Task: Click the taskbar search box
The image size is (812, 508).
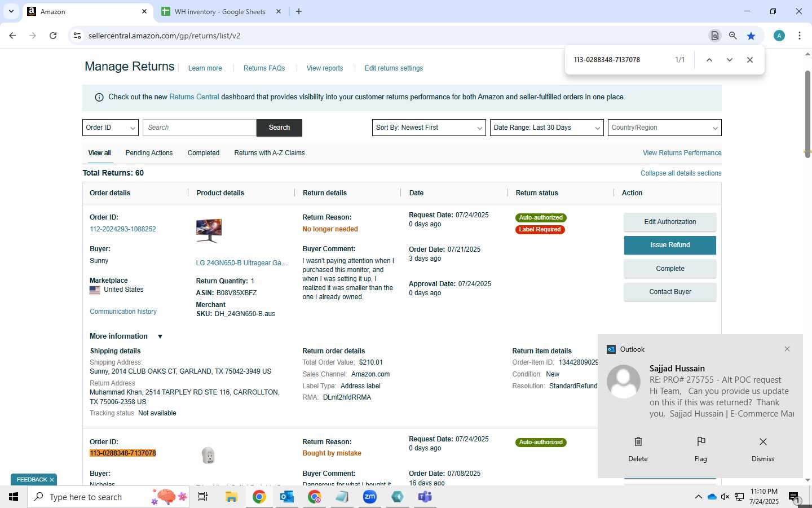Action: [109, 497]
